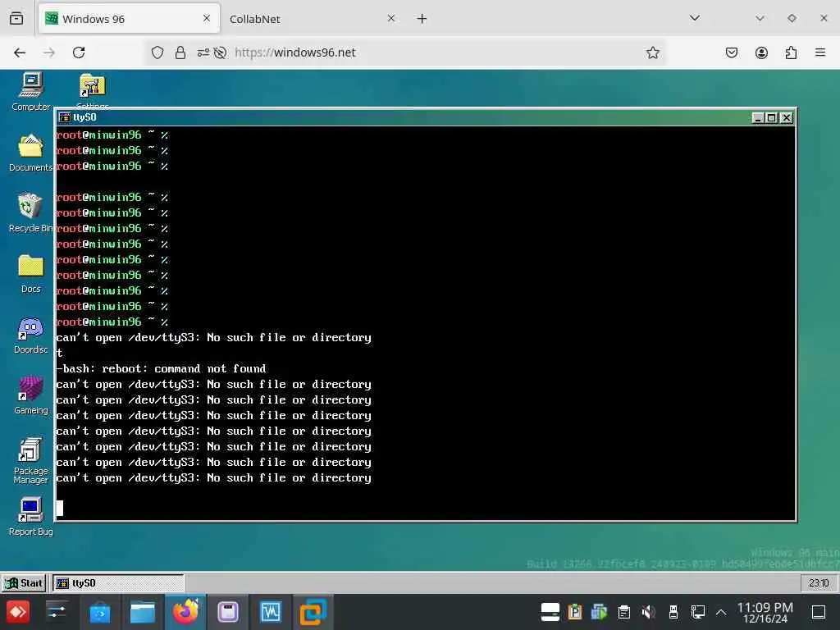
Task: Open the Save to Pocket button
Action: [x=732, y=52]
